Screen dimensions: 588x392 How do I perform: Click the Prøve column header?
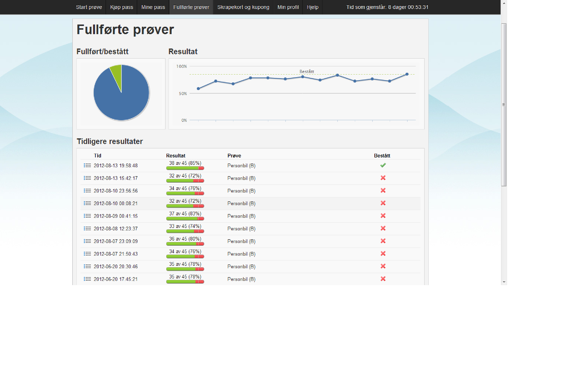pos(234,155)
